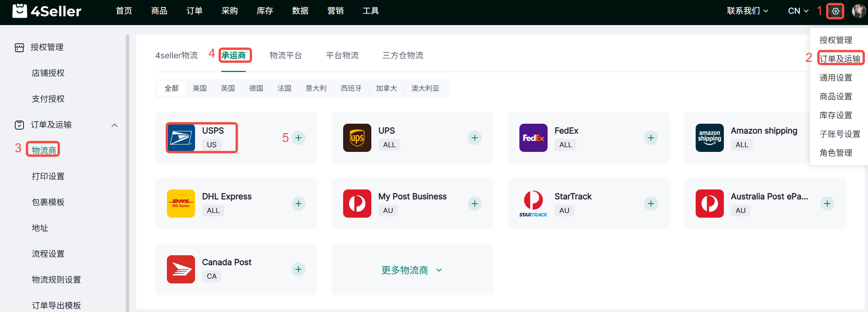Screen dimensions: 868x312
Task: Click the FedEx add plus icon
Action: point(651,138)
